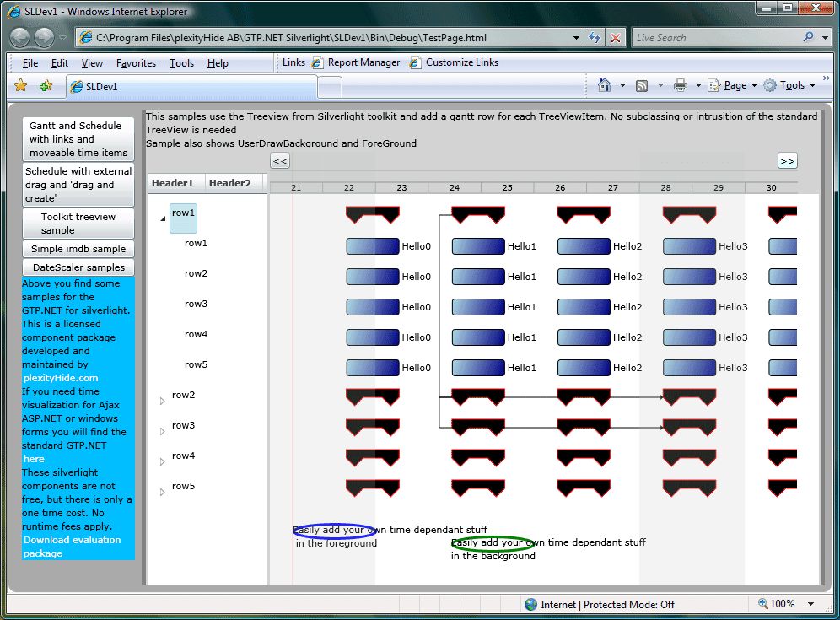Open the Help menu
Viewport: 840px width, 620px height.
(x=218, y=63)
